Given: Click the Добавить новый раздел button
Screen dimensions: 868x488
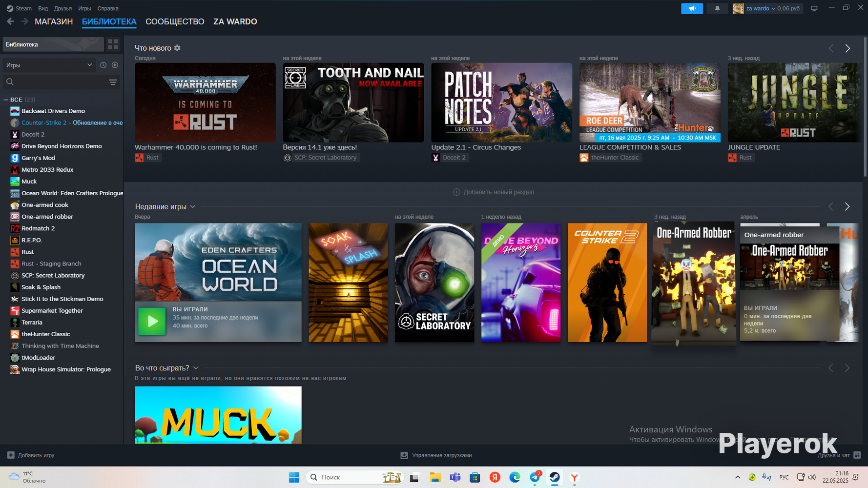Looking at the screenshot, I should [494, 192].
